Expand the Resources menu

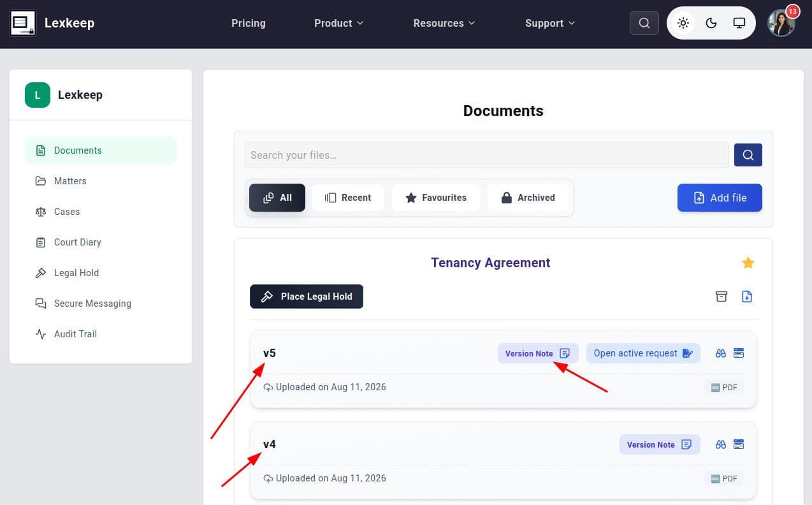click(444, 23)
